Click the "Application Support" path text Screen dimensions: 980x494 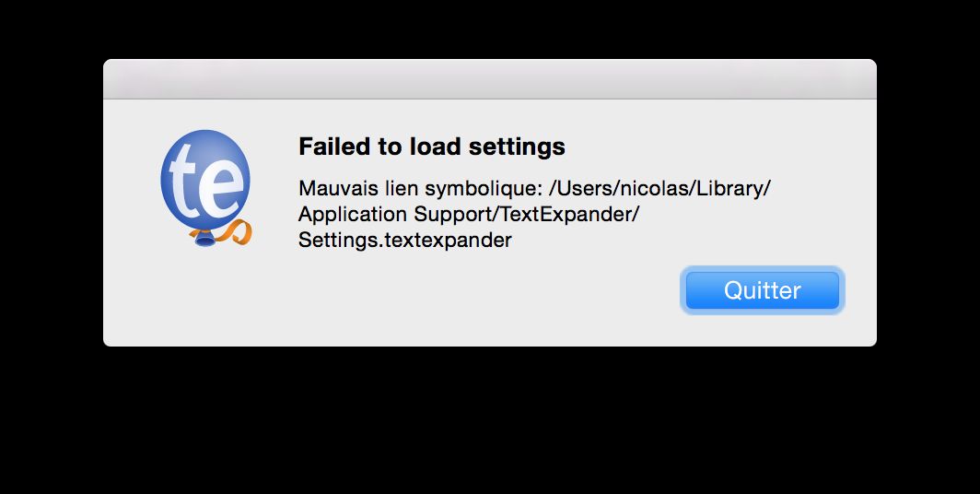(x=396, y=215)
